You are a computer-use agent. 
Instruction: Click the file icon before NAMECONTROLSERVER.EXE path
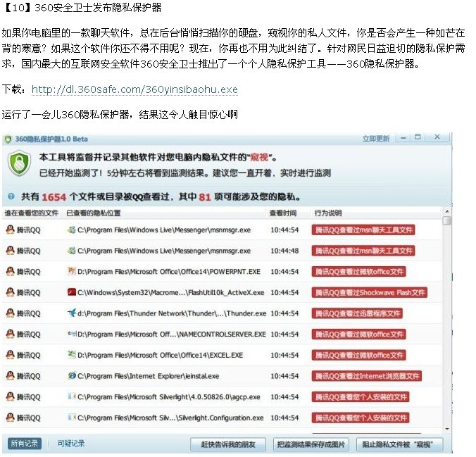[72, 334]
